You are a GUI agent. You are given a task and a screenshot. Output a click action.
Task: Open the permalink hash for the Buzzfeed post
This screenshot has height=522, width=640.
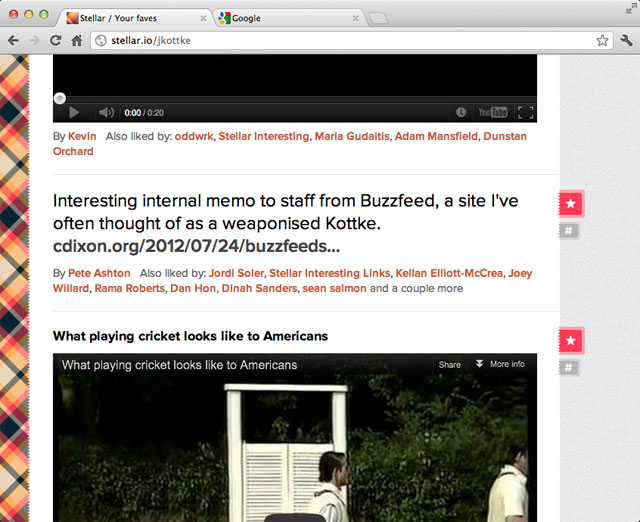[570, 232]
